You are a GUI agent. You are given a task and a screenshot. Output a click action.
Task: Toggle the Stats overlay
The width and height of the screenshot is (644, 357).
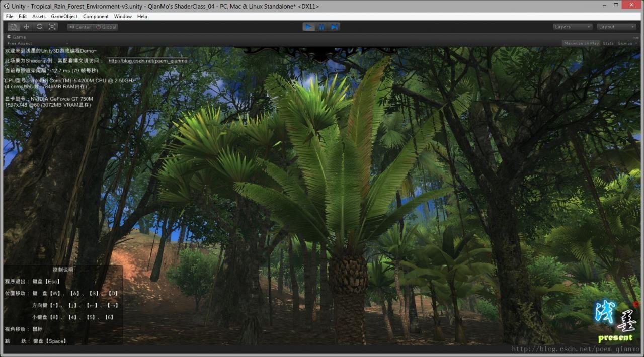point(608,43)
